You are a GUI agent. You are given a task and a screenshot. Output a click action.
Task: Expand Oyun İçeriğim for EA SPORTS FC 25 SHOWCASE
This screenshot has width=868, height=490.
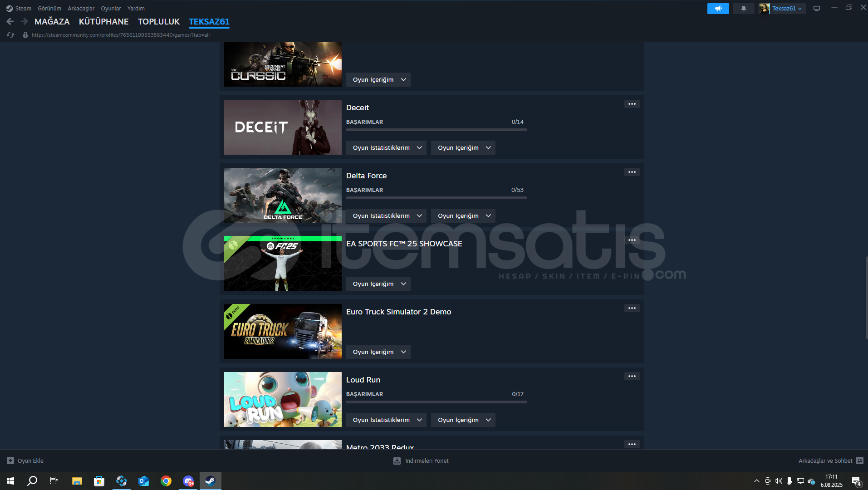[378, 284]
